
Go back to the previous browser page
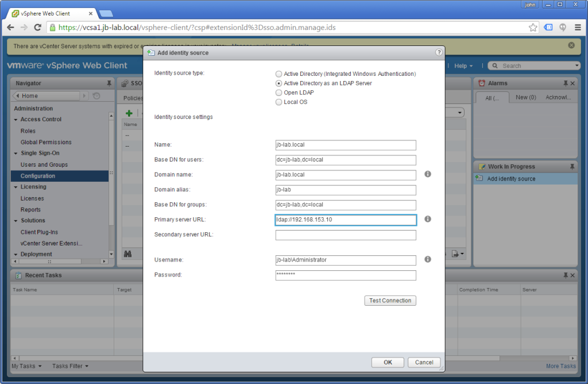[10, 28]
